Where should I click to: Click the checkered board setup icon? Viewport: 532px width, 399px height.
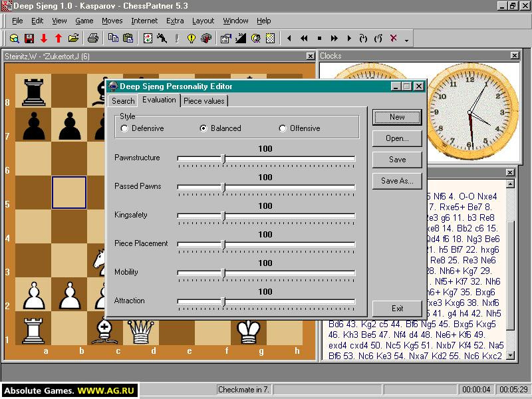click(x=270, y=39)
